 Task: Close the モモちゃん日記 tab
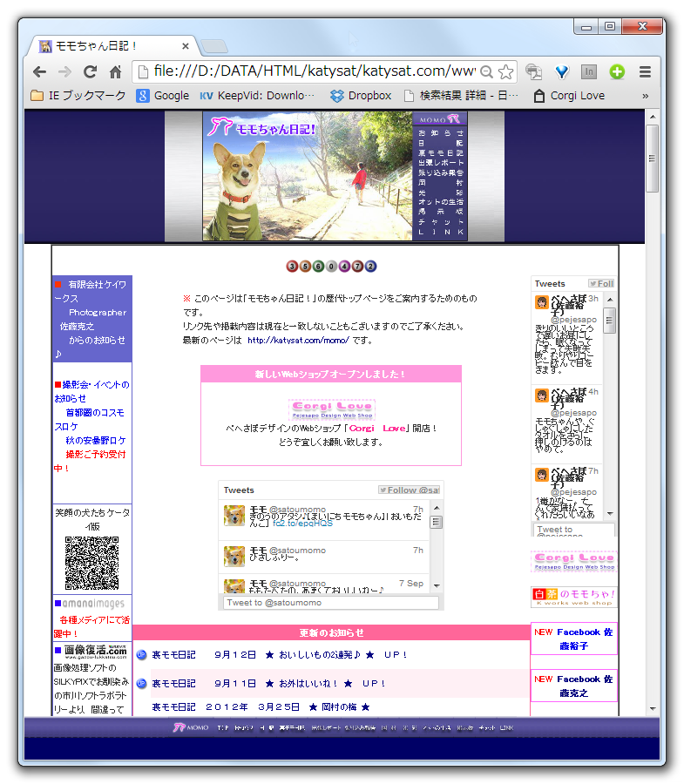[x=186, y=46]
